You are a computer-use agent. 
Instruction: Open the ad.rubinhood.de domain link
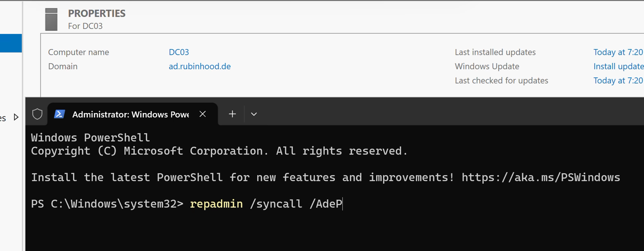(199, 66)
